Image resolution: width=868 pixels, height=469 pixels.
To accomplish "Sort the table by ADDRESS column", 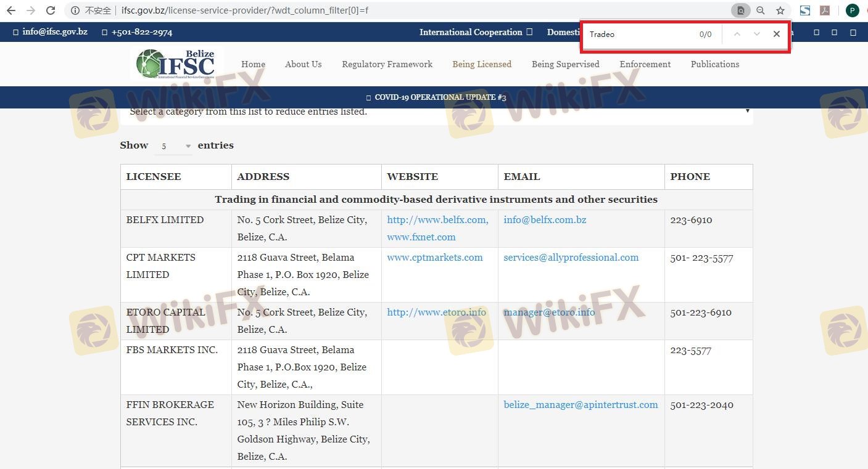I will point(307,177).
